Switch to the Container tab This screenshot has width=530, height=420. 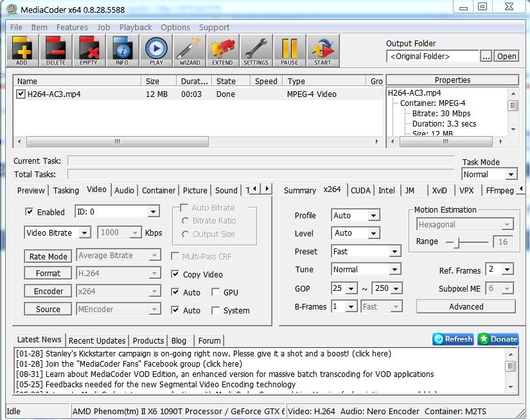159,190
